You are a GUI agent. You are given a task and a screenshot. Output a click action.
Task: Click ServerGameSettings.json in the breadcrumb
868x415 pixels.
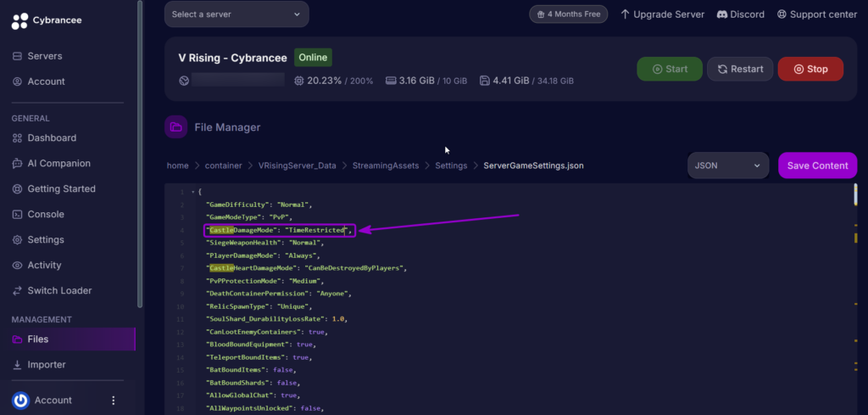(x=534, y=165)
